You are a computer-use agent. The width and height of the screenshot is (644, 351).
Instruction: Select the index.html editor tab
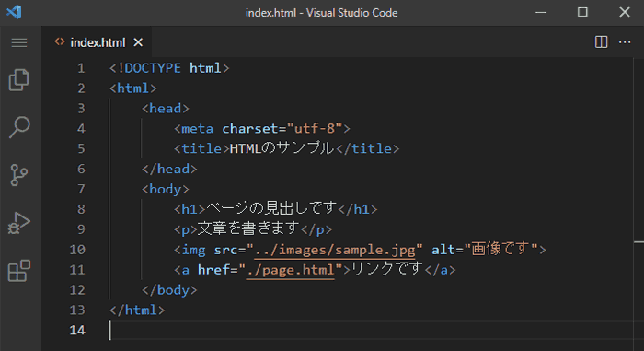click(x=97, y=42)
